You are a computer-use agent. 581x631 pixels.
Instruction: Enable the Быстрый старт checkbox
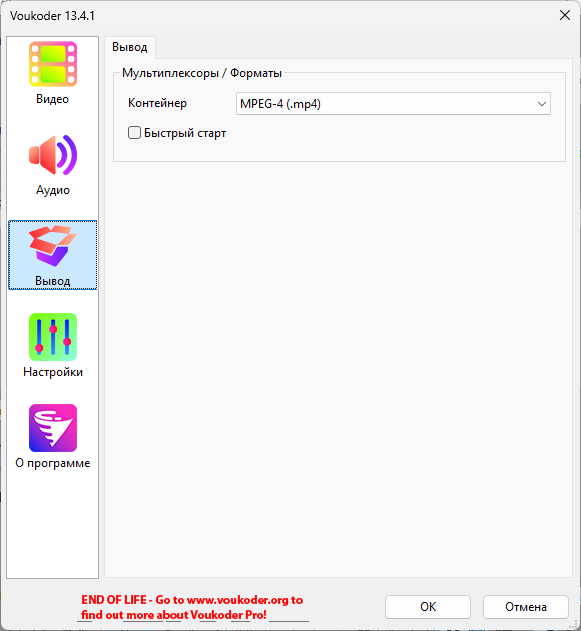[134, 132]
